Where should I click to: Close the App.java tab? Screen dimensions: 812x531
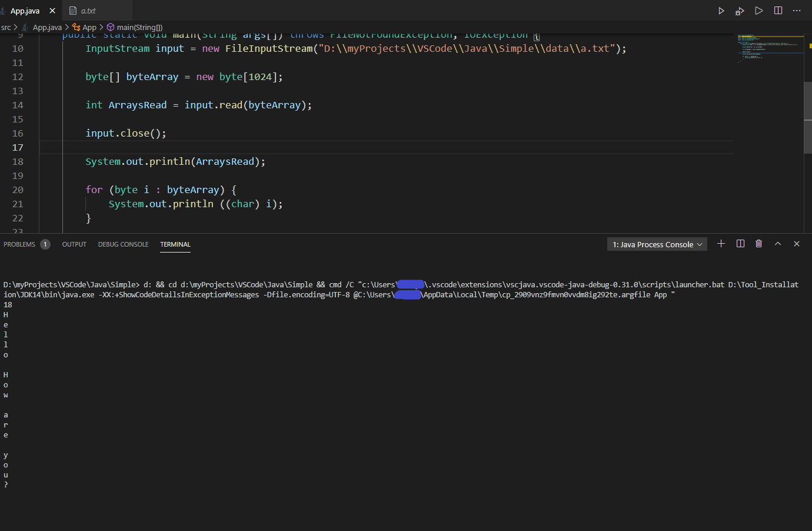[x=52, y=10]
